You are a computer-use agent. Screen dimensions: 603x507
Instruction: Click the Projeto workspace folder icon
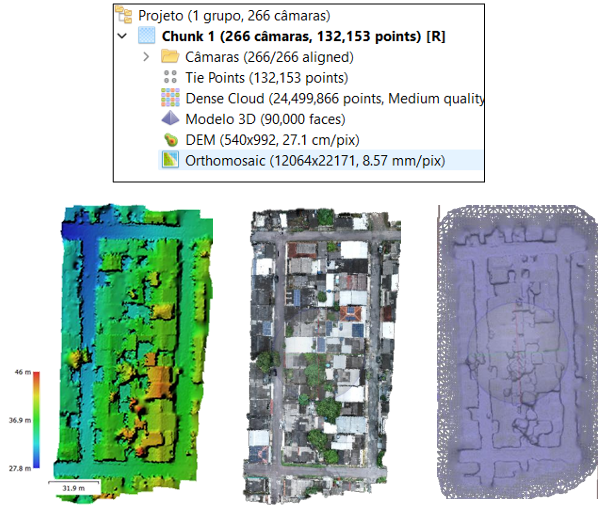click(x=124, y=15)
